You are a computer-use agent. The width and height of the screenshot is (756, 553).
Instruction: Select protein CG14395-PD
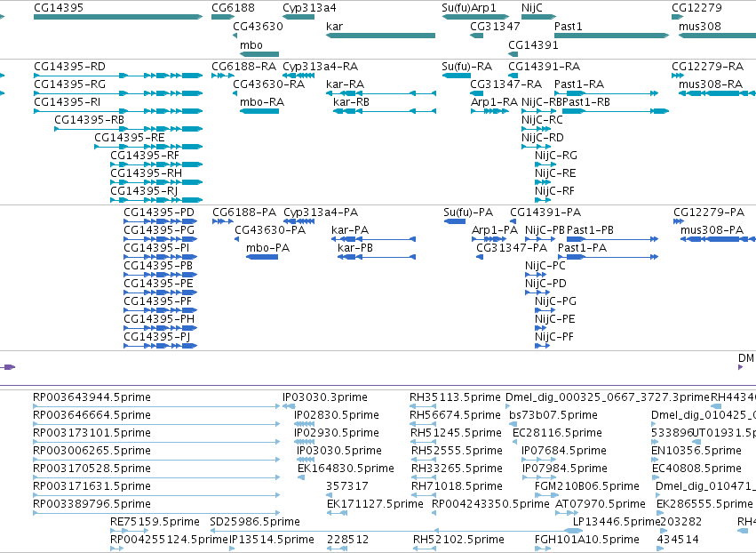pos(159,212)
